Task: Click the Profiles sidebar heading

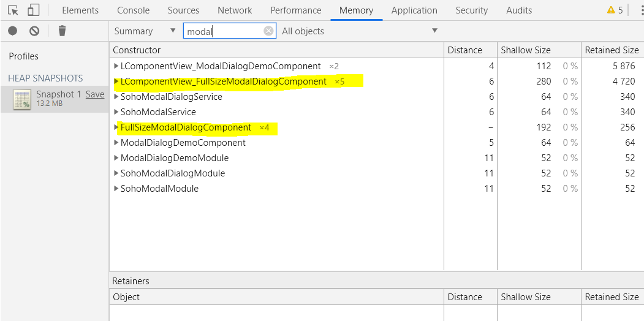Action: coord(24,56)
